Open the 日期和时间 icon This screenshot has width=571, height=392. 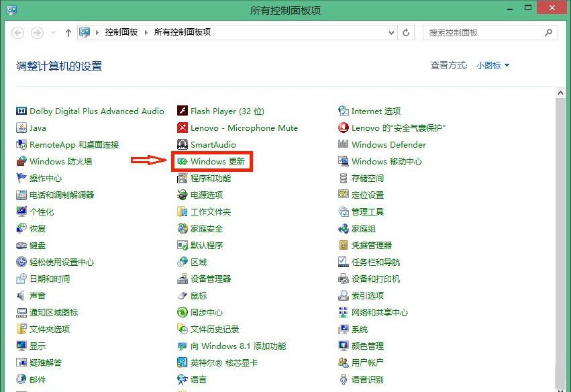(21, 279)
